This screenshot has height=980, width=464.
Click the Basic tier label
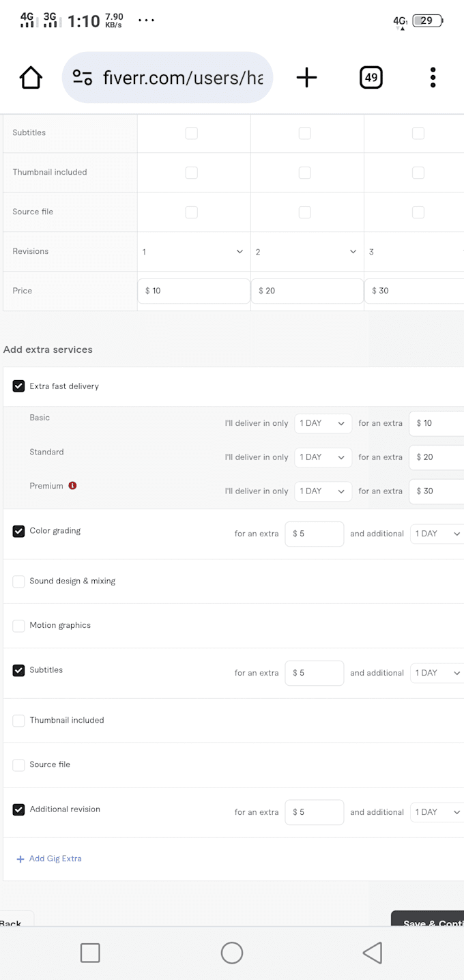(x=40, y=418)
